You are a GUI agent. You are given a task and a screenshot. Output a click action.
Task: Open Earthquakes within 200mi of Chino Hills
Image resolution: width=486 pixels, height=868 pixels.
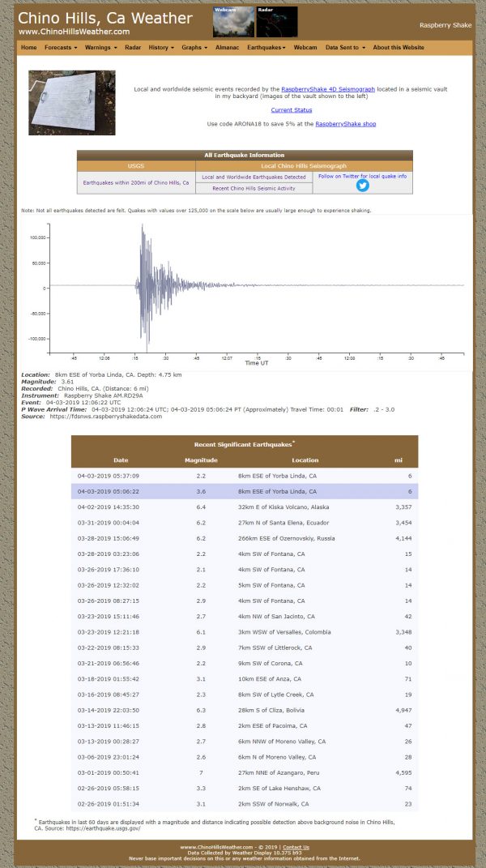pos(136,182)
